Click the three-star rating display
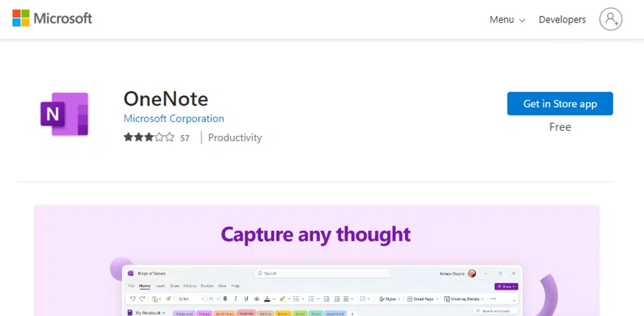Viewport: 644px width, 316px height. pyautogui.click(x=149, y=137)
